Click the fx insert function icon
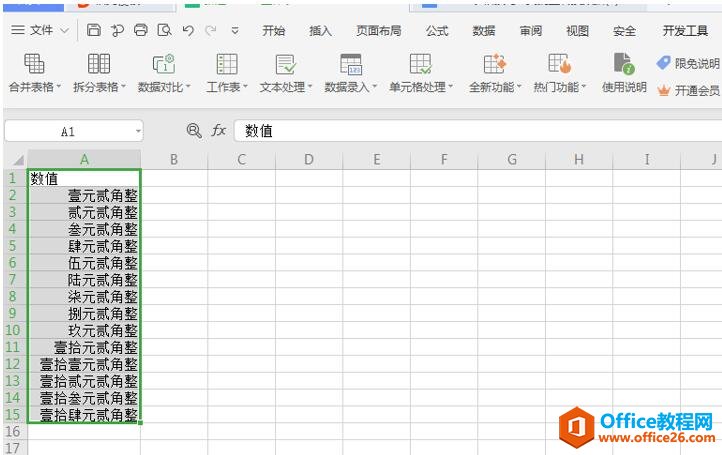 point(218,131)
